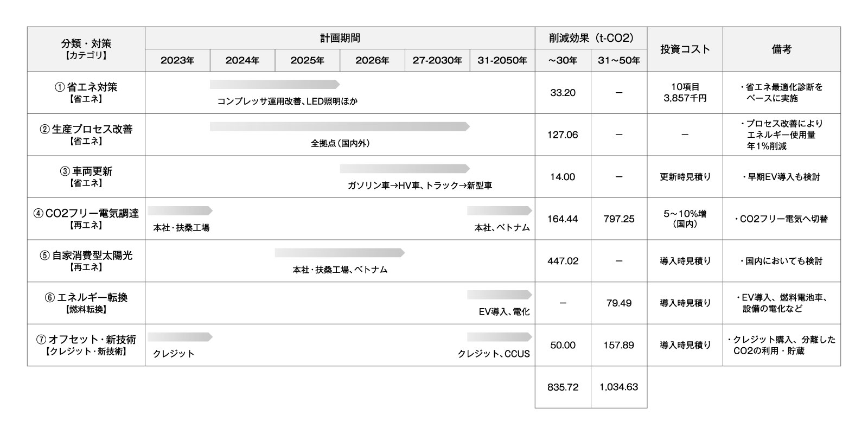
Task: Click the クレジット、CCUS timeline arrow
Action: tap(499, 337)
